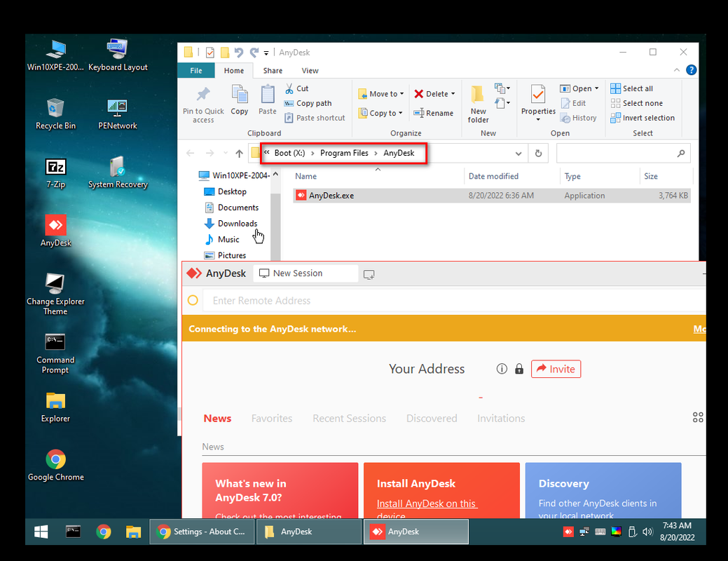Create a New folder from ribbon
Image resolution: width=728 pixels, height=561 pixels.
(479, 104)
